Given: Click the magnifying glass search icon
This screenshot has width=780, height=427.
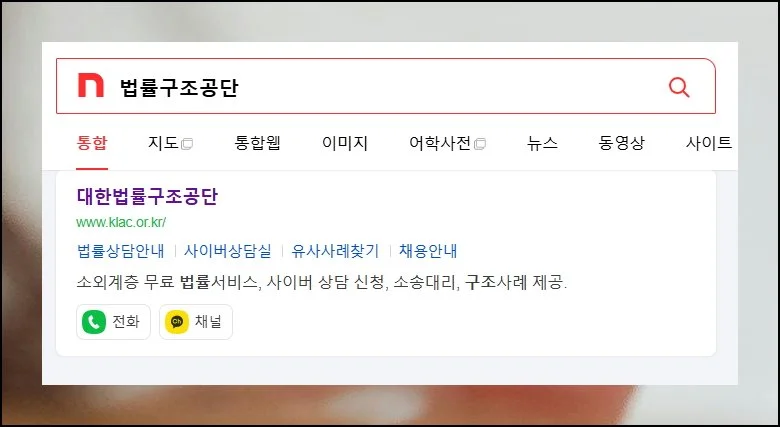Looking at the screenshot, I should coord(679,87).
